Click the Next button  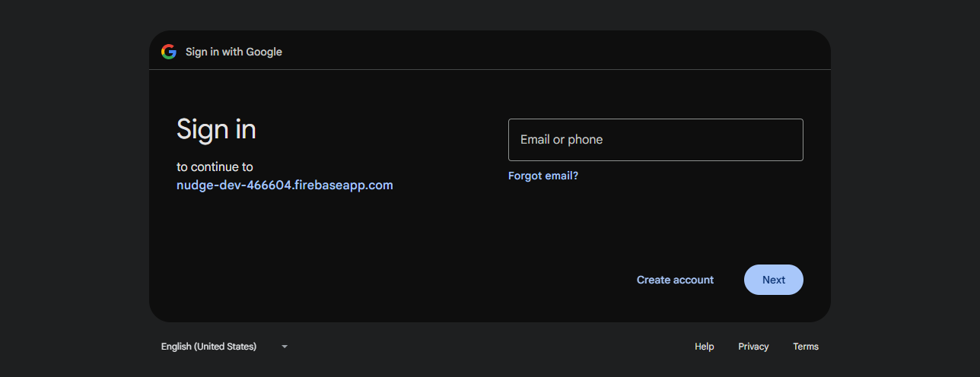tap(773, 280)
